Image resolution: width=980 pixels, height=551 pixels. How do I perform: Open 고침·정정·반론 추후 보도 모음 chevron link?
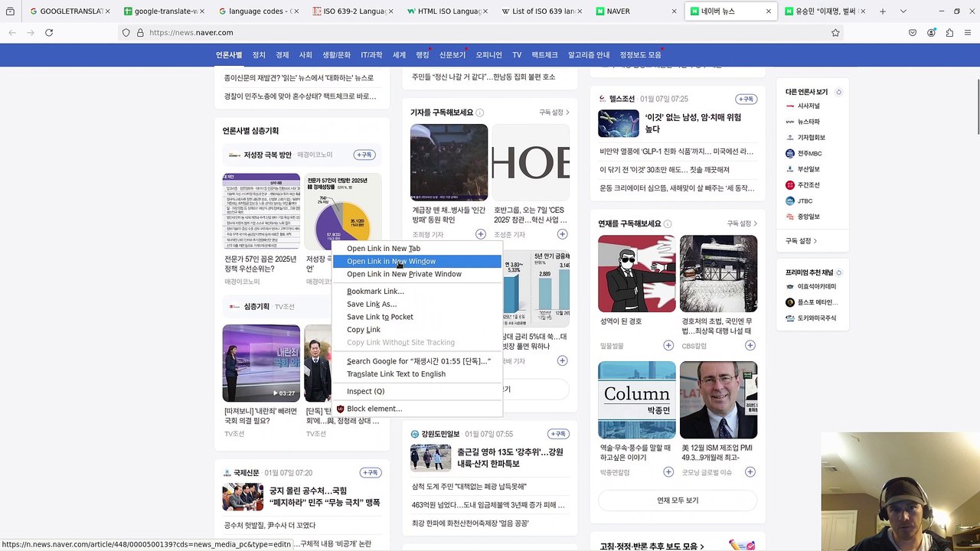(652, 546)
